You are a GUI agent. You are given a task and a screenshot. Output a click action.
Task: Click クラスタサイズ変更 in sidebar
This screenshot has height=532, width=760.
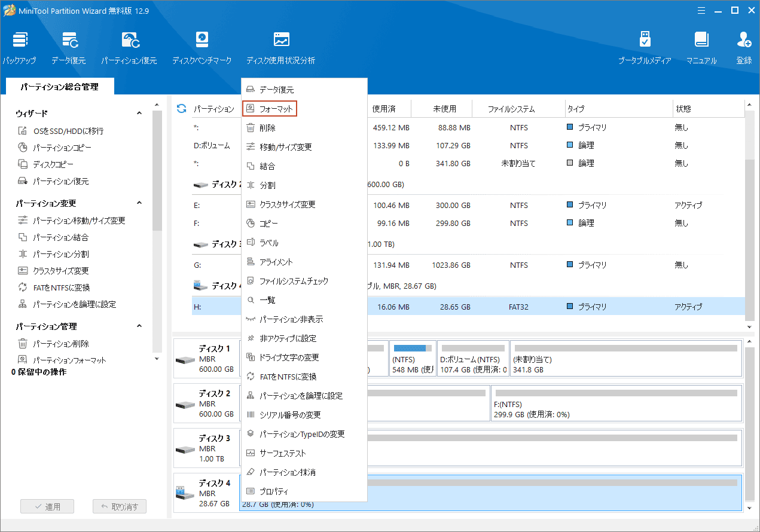pos(53,271)
